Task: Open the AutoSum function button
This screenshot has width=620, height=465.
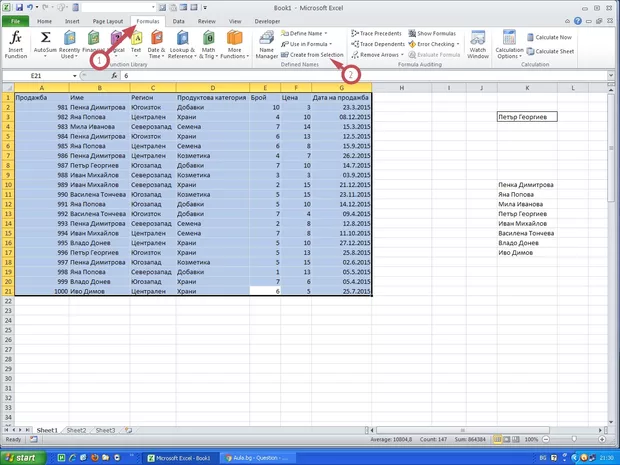Action: 45,43
